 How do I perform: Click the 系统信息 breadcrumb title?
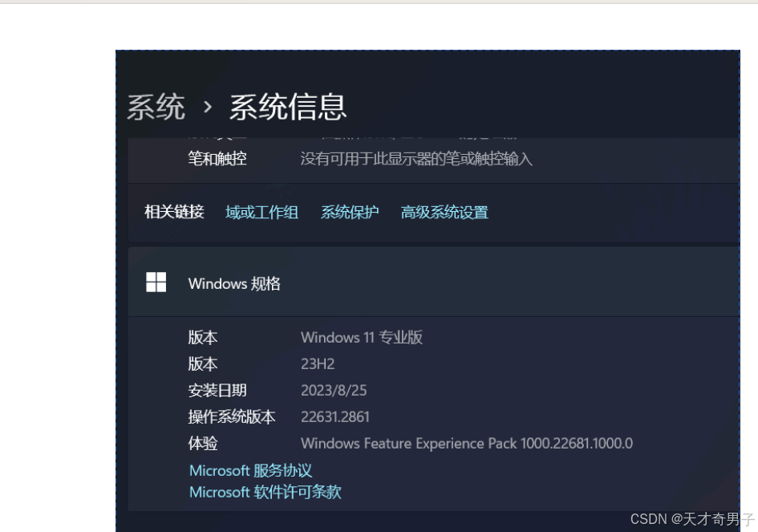(x=288, y=107)
